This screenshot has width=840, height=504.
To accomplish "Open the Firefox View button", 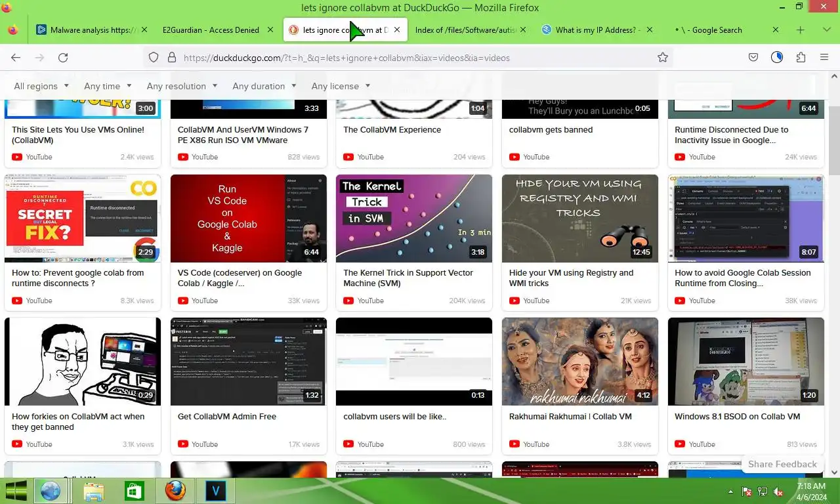I will (13, 30).
